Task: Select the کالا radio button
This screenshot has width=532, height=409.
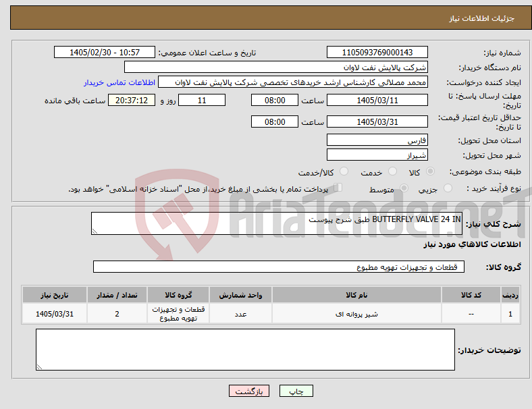Action: [430, 171]
